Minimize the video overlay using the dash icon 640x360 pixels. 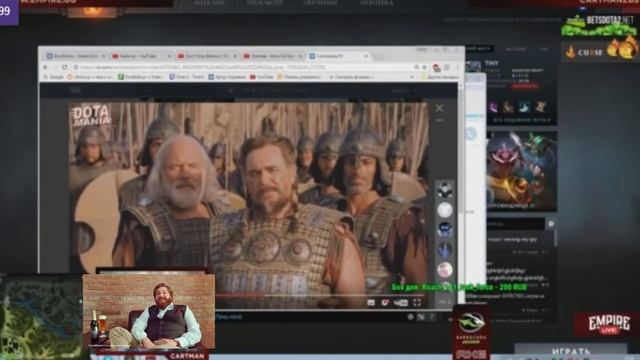pyautogui.click(x=439, y=120)
